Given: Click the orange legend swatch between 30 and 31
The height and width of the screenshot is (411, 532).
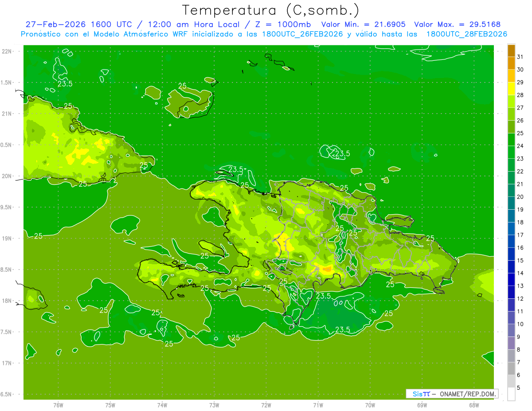Looking at the screenshot, I should click(511, 63).
